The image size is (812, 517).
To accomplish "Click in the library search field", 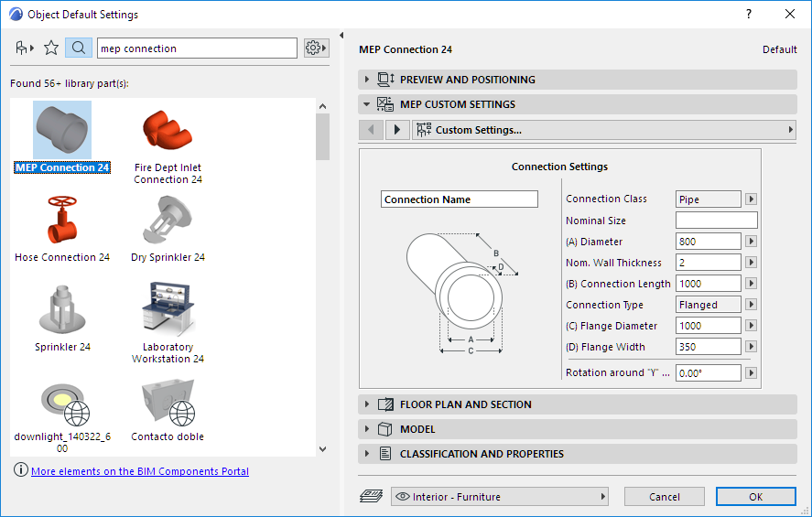I will click(197, 48).
